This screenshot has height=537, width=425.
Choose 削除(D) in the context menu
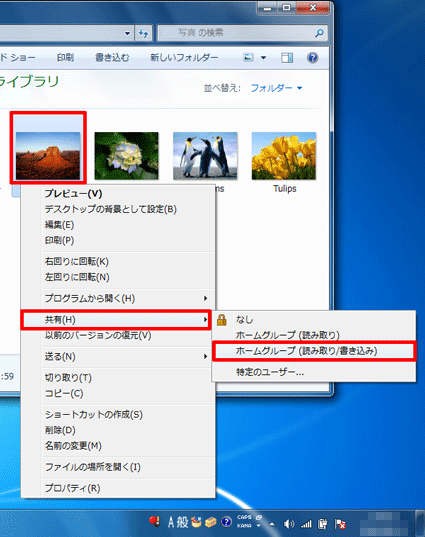(118, 430)
